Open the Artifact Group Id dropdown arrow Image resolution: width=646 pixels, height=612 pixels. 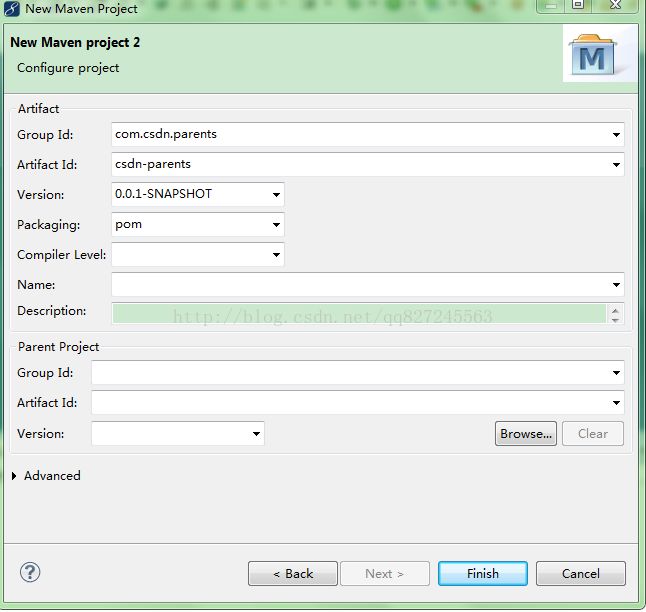[x=616, y=135]
